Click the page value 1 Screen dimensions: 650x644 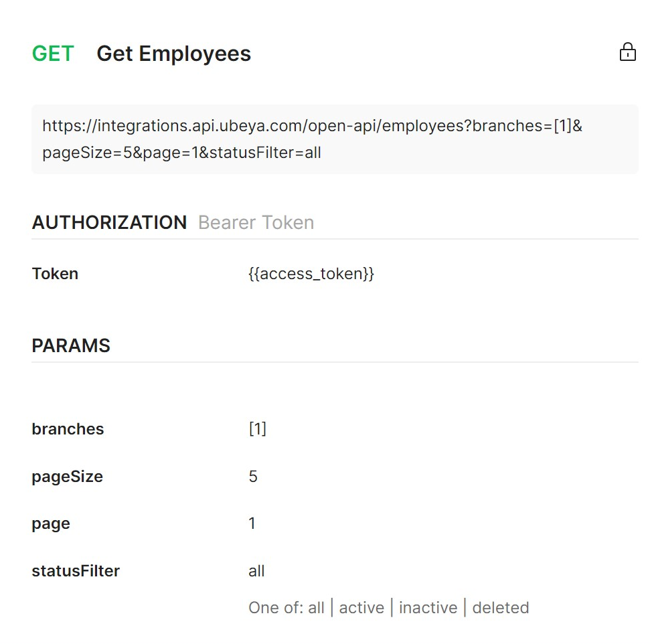pyautogui.click(x=252, y=524)
